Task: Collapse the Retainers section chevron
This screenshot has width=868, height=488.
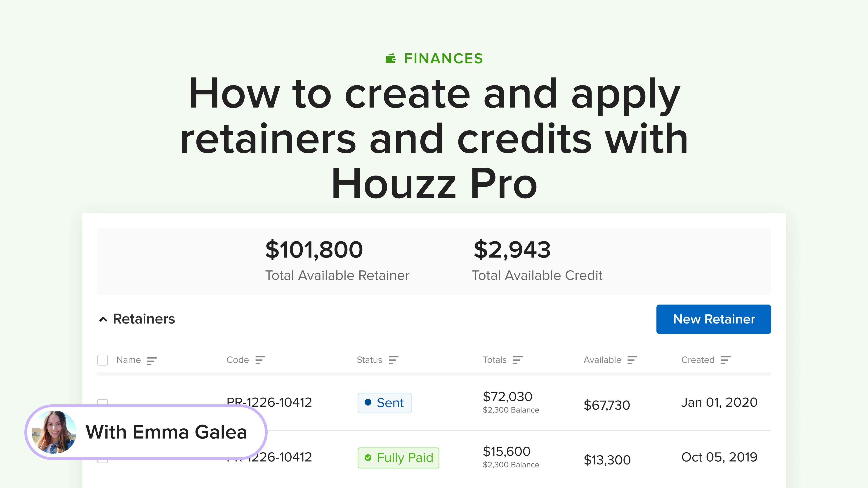Action: [x=103, y=319]
